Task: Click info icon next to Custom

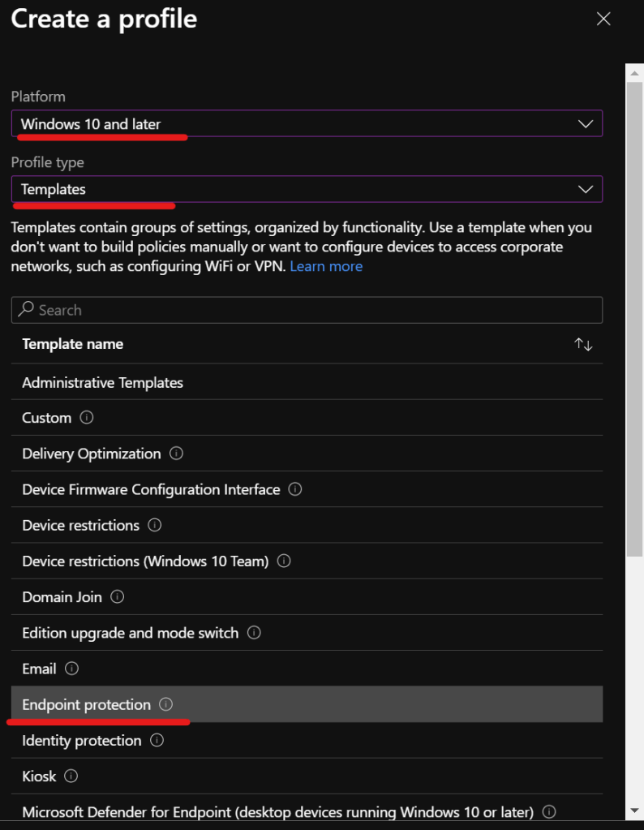Action: tap(88, 418)
